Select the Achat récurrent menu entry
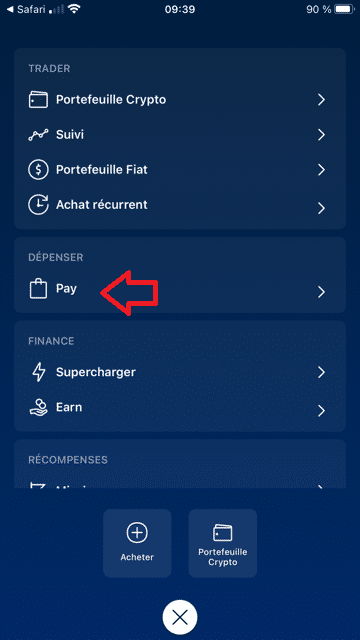Screen dimensions: 360x640 point(180,204)
